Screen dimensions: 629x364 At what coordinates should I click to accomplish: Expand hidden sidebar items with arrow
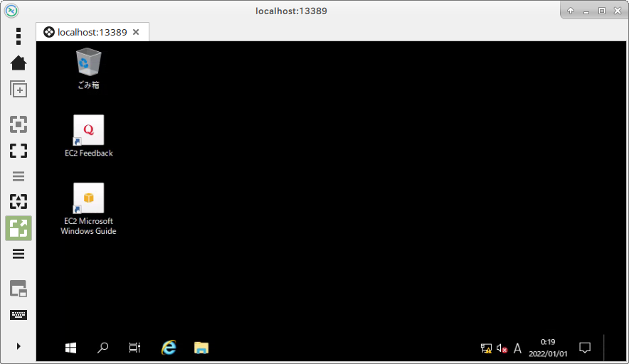[x=18, y=346]
